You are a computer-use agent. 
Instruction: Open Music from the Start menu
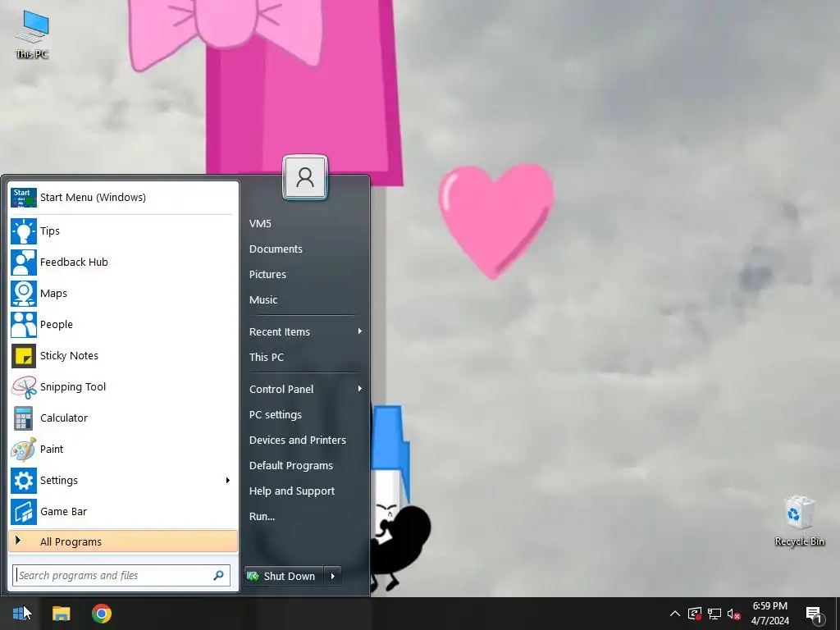coord(263,300)
